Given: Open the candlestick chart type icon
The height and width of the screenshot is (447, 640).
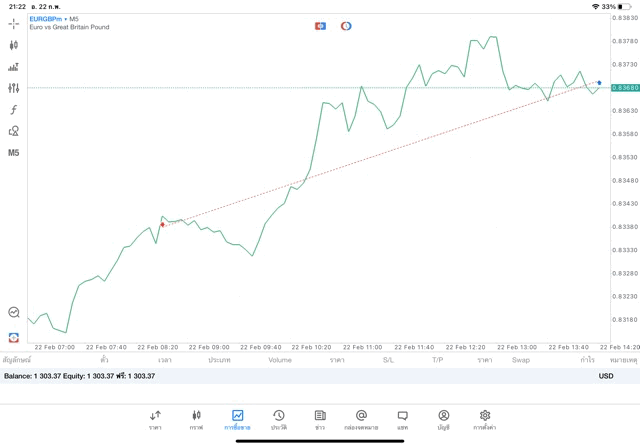Looking at the screenshot, I should click(13, 45).
